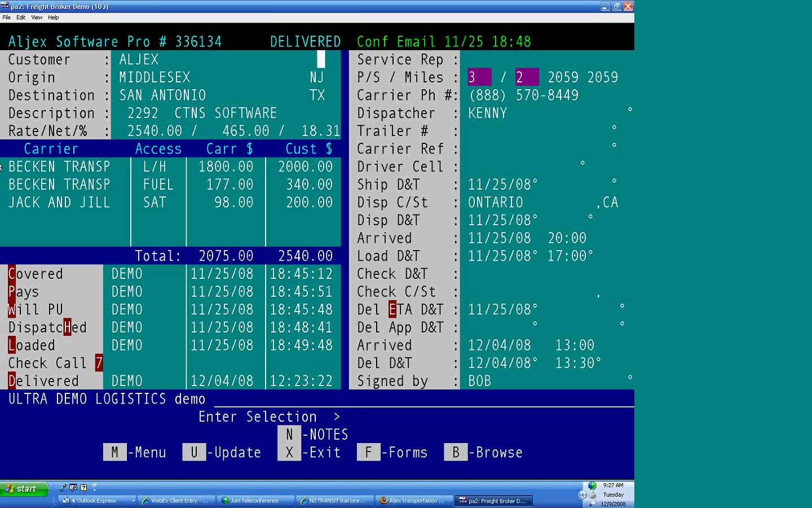The height and width of the screenshot is (508, 812).
Task: Open the File menu
Action: pos(6,17)
